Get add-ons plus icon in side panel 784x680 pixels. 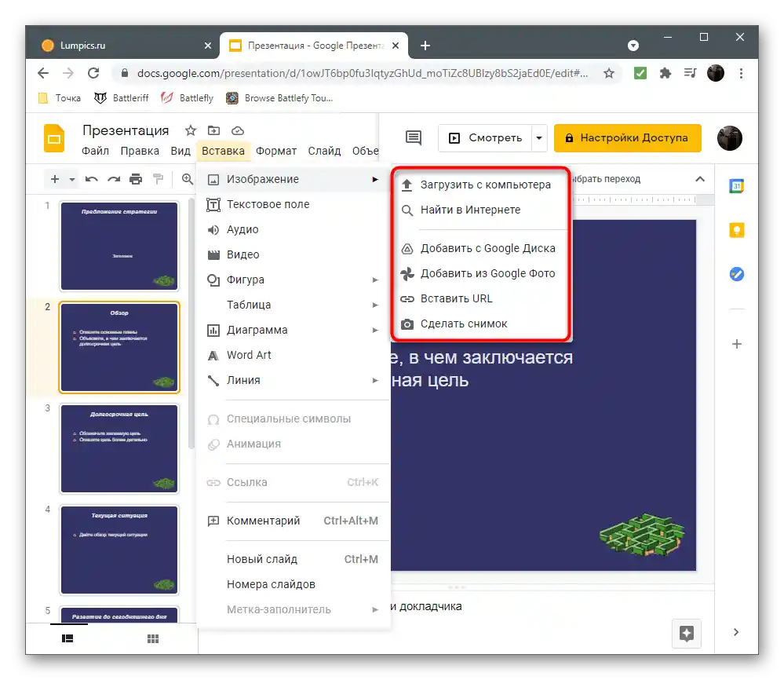[736, 344]
